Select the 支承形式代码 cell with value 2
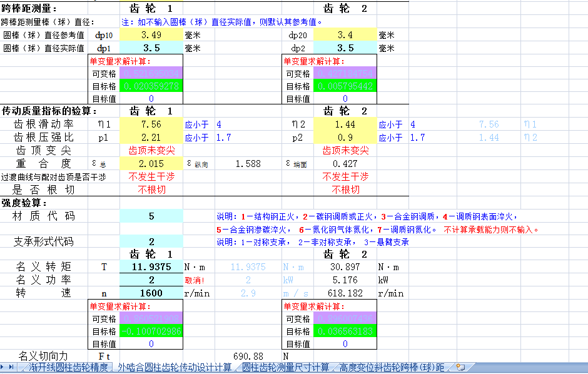 (x=151, y=242)
